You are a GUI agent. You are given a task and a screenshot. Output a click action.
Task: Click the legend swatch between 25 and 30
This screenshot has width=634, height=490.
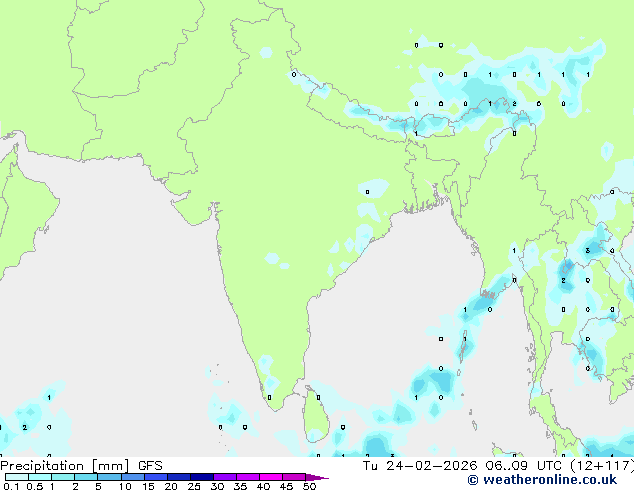click(x=201, y=477)
